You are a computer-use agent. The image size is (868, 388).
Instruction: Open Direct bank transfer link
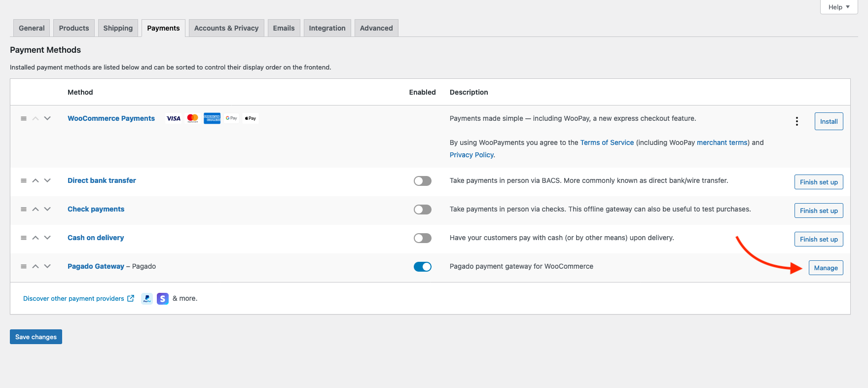tap(102, 180)
